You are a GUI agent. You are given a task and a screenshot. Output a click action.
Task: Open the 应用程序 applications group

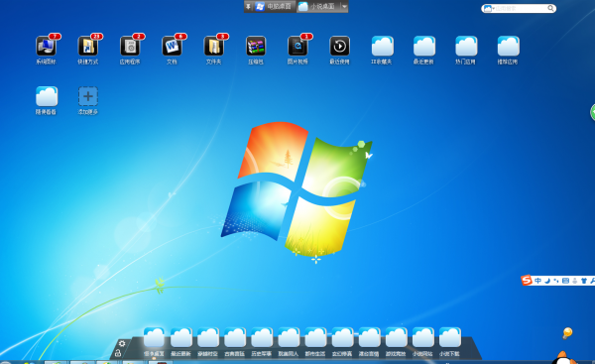pyautogui.click(x=130, y=47)
